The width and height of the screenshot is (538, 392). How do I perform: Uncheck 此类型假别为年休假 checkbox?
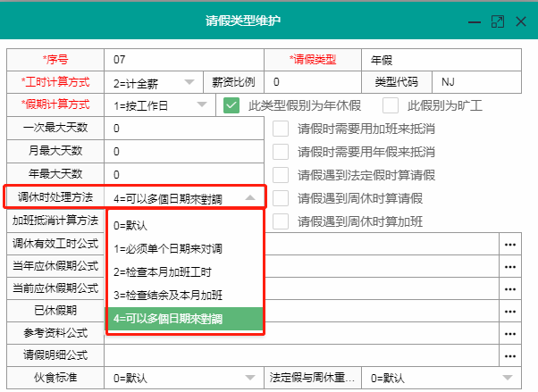click(x=231, y=105)
